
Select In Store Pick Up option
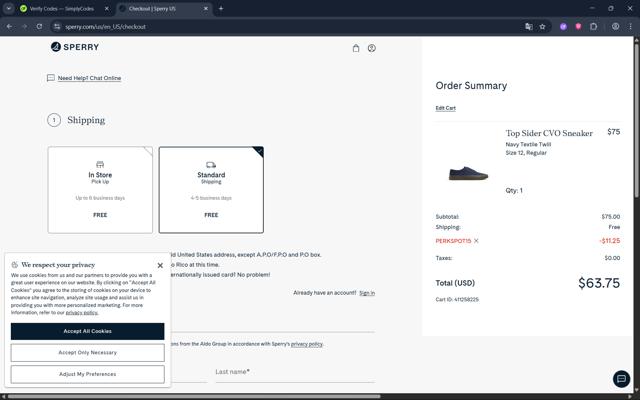(100, 190)
